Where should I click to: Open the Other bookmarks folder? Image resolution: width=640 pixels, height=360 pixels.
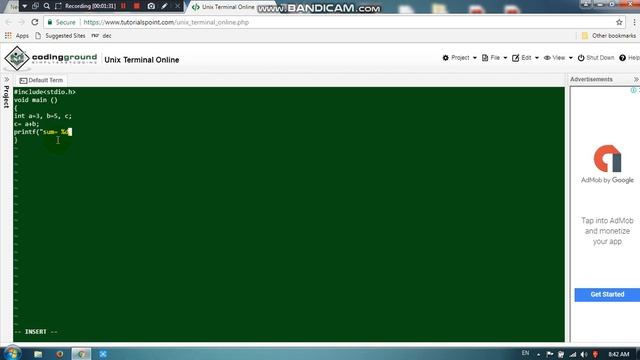[x=609, y=36]
